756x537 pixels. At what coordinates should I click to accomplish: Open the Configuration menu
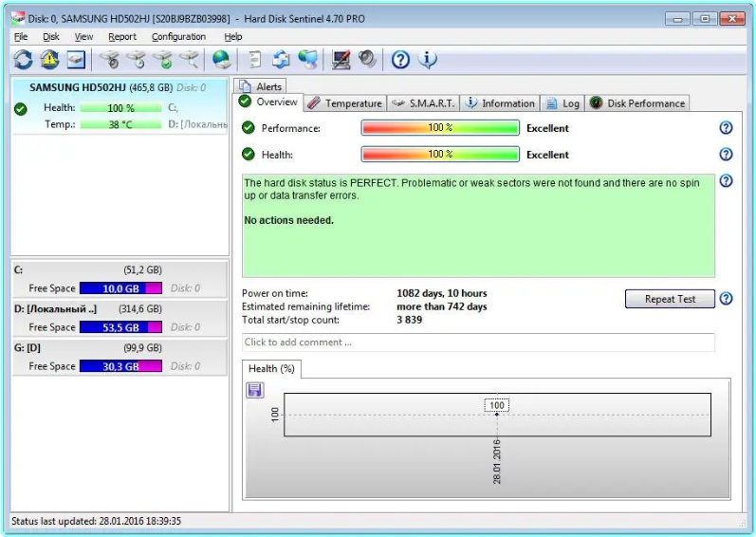[x=178, y=37]
